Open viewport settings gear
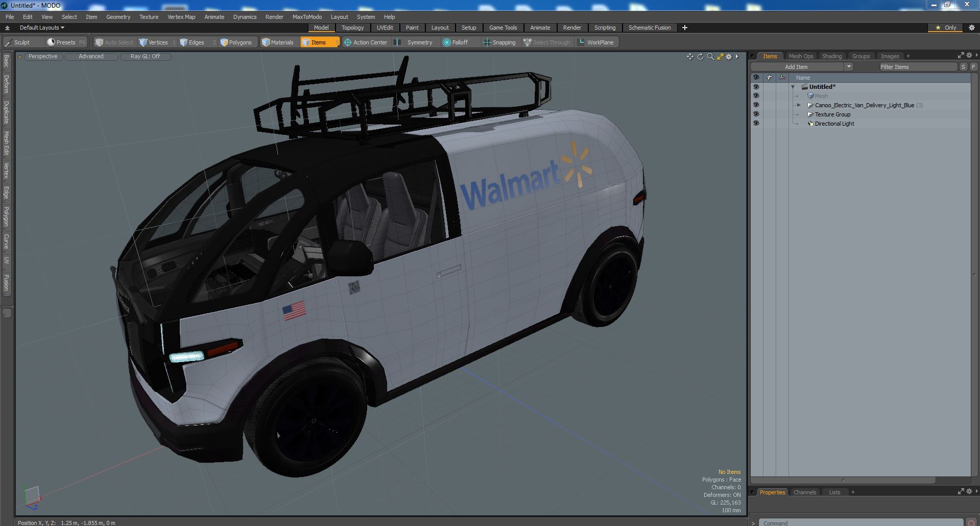980x526 pixels. (729, 57)
